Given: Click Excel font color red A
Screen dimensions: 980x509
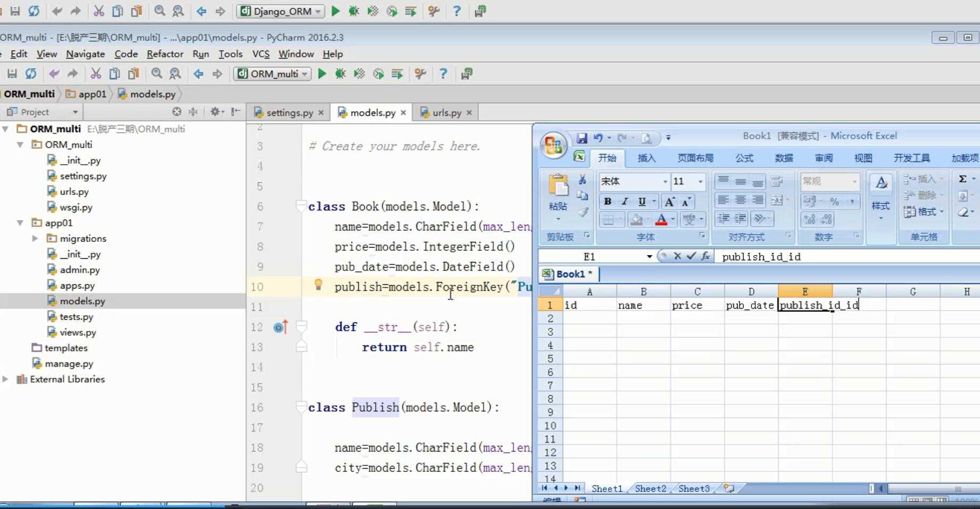Looking at the screenshot, I should click(661, 219).
